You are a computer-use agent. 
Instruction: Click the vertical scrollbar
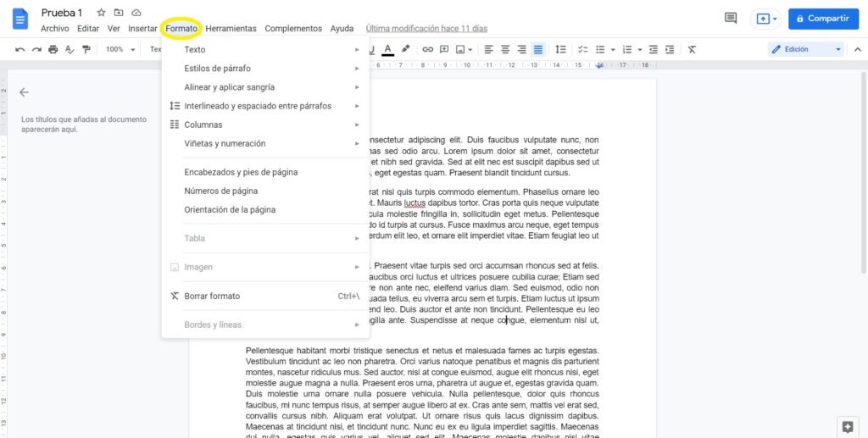(x=864, y=173)
